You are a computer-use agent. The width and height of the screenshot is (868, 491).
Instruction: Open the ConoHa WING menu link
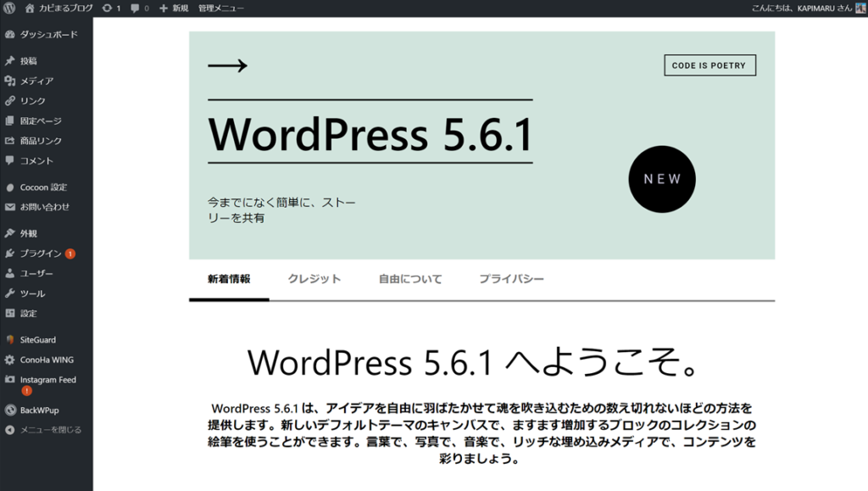[47, 360]
